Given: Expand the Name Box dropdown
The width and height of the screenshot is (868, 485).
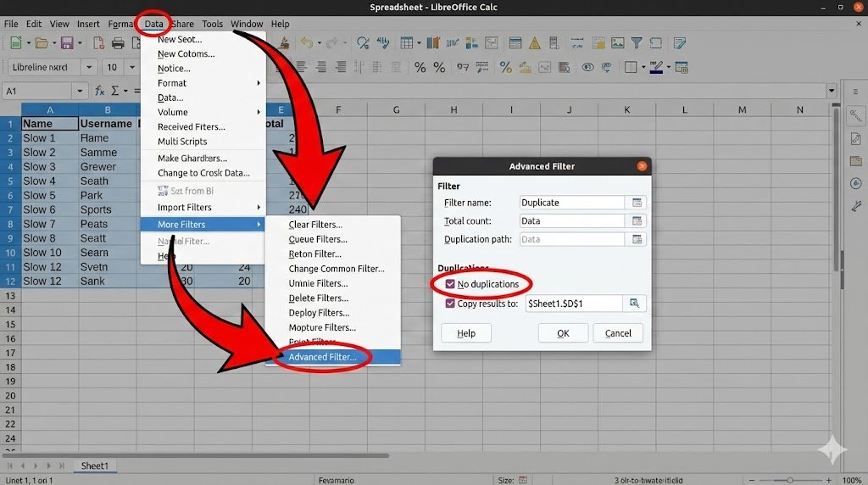Looking at the screenshot, I should (80, 91).
